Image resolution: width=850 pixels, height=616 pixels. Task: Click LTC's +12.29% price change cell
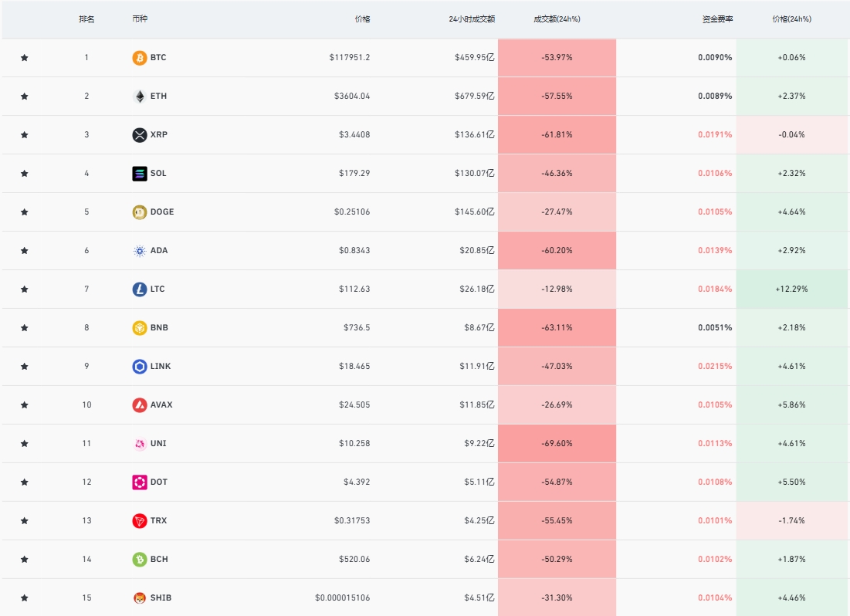coord(791,289)
